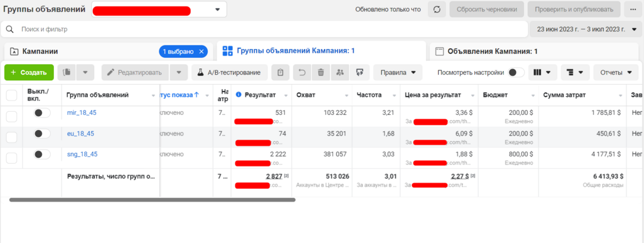This screenshot has height=243, width=644.
Task: Click the horizontal table scrollbar
Action: 153,200
